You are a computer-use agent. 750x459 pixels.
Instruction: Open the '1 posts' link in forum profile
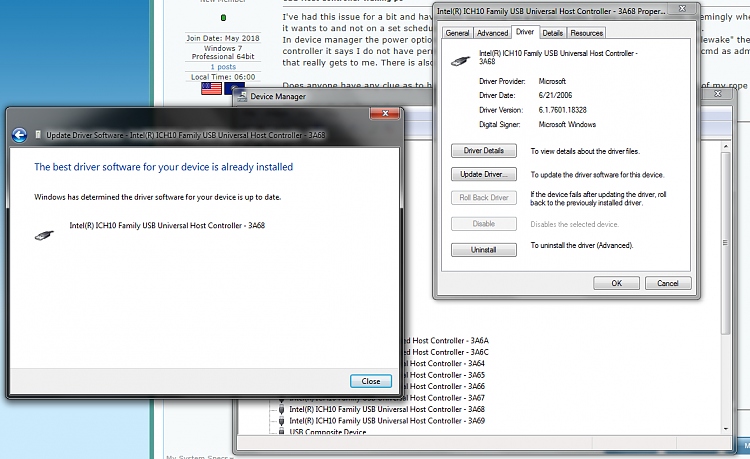tap(223, 67)
